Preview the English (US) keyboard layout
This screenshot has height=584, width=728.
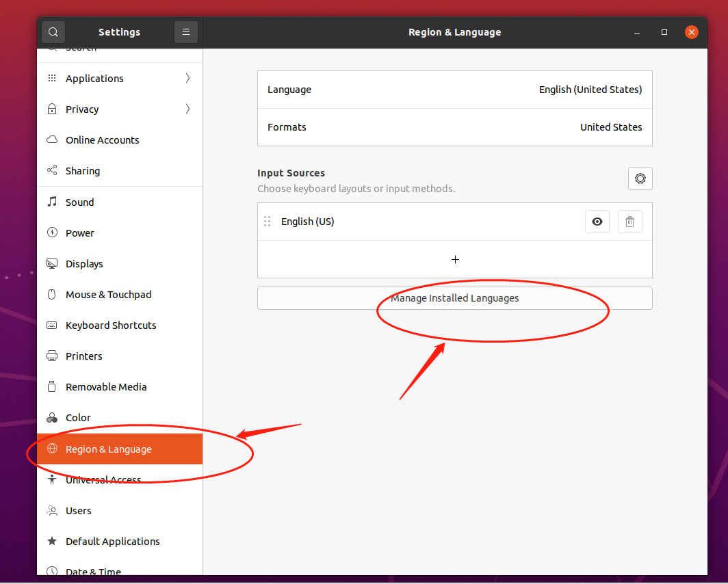(597, 221)
